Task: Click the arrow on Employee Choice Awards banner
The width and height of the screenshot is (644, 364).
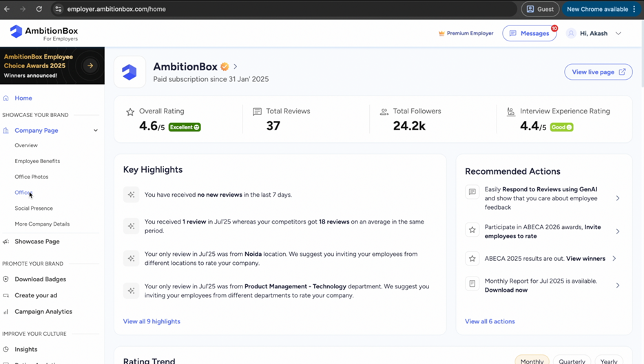Action: coord(90,65)
